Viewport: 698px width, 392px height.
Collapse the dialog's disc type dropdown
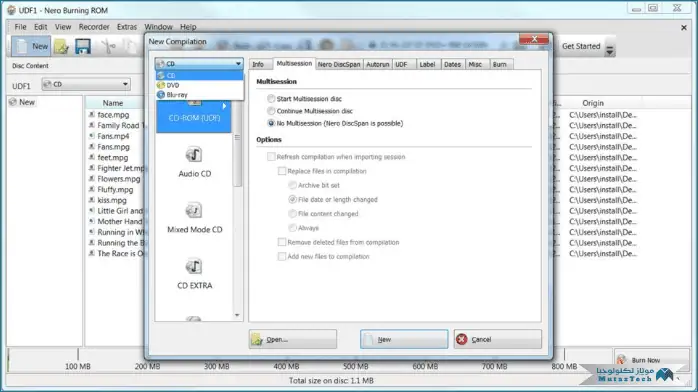point(238,64)
